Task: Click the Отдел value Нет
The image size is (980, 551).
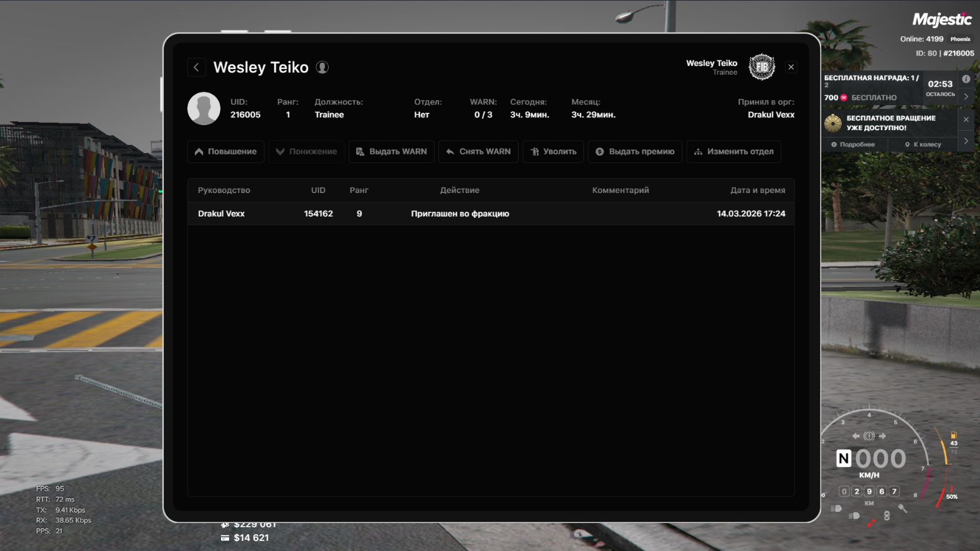Action: click(x=422, y=115)
